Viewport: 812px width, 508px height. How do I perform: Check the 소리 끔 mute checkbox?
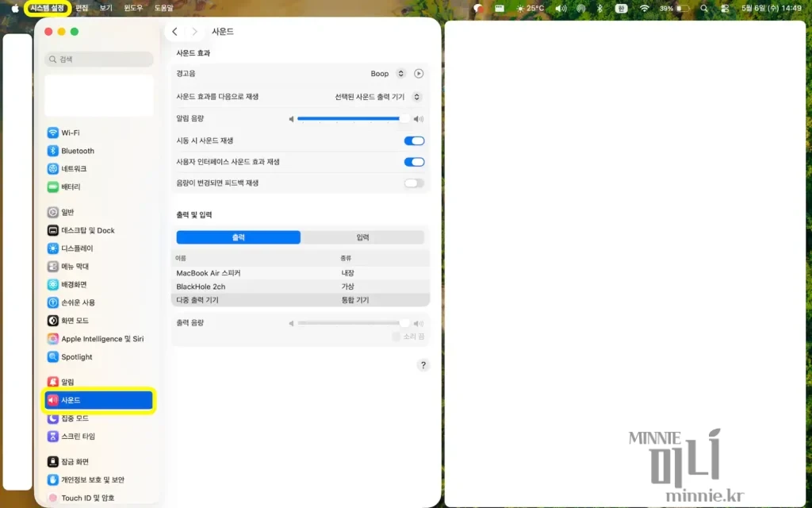pyautogui.click(x=396, y=337)
